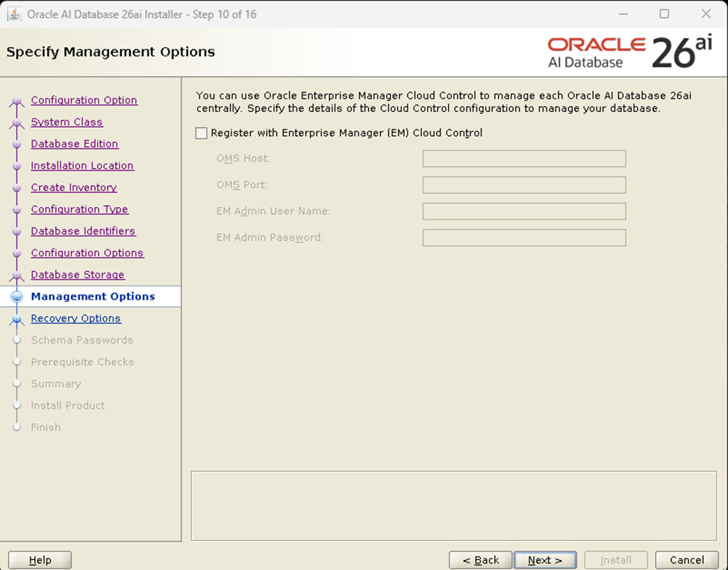Image resolution: width=728 pixels, height=570 pixels.
Task: Go back to Database Storage step
Action: [78, 275]
